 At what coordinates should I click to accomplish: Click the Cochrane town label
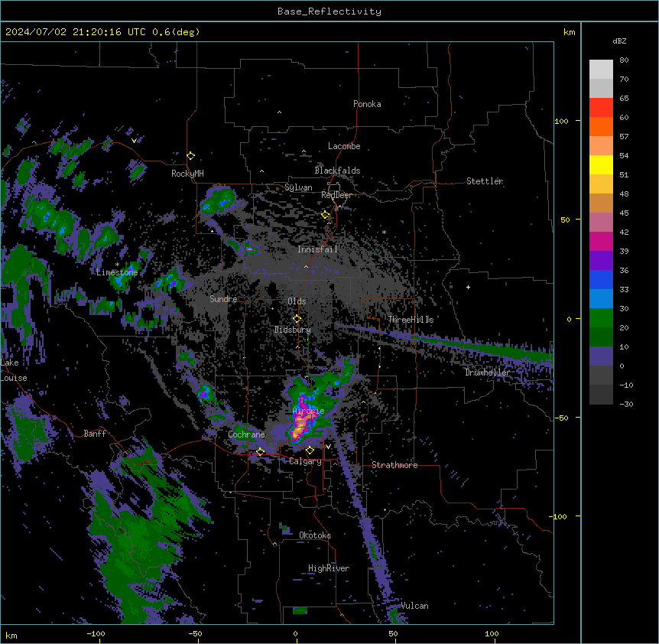coord(246,434)
